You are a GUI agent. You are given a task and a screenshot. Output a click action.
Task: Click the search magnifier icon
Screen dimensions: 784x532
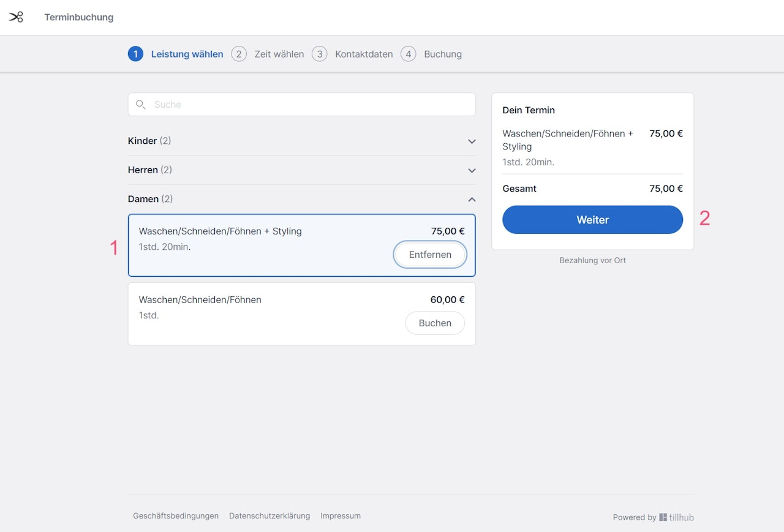[x=141, y=105]
